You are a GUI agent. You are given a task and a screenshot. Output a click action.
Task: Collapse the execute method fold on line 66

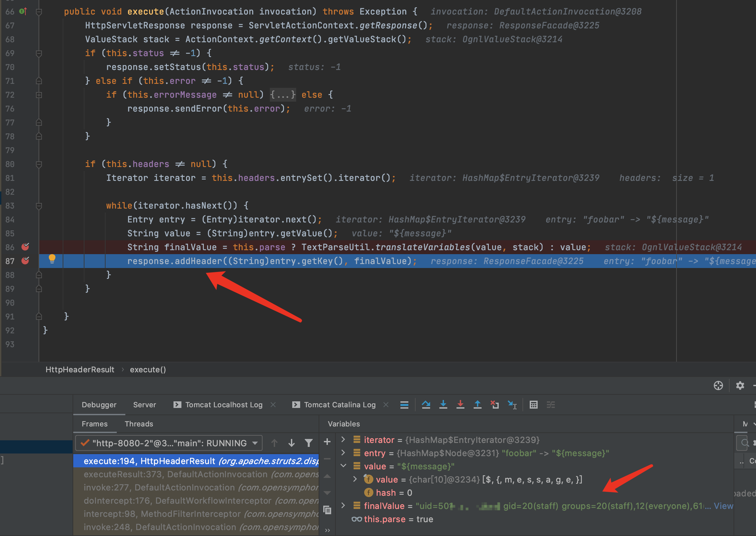coord(39,12)
